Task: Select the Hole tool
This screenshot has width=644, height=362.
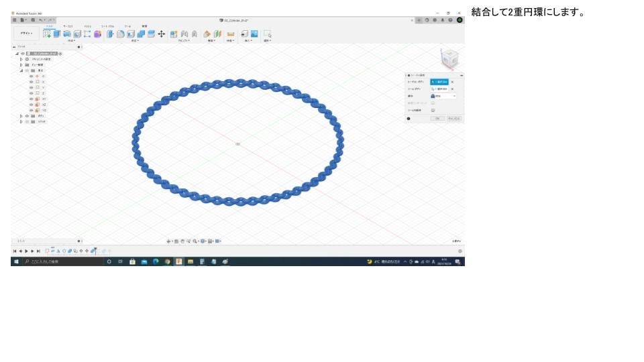Action: point(77,34)
